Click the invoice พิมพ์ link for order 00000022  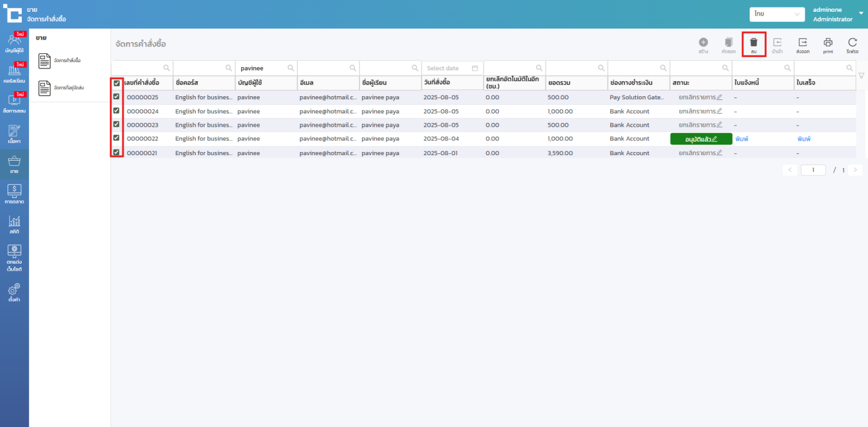pyautogui.click(x=742, y=139)
